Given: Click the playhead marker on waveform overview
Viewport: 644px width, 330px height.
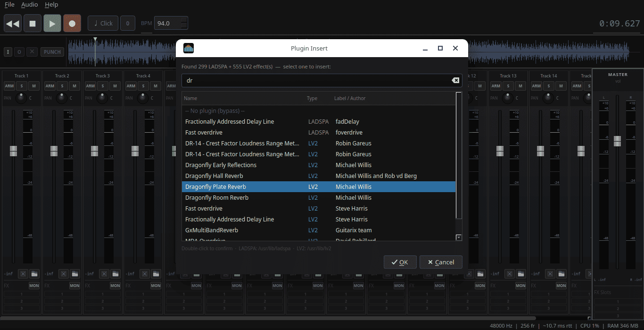Looking at the screenshot, I should click(x=95, y=40).
